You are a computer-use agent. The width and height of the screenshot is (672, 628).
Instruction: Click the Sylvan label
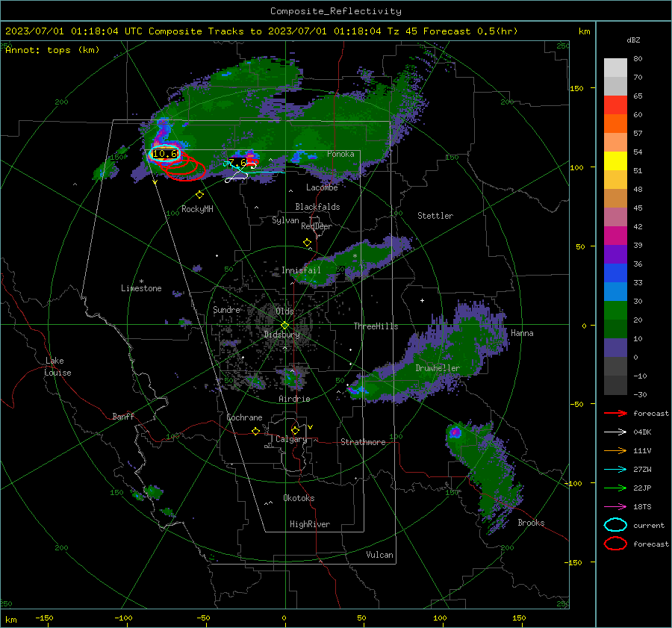click(285, 220)
